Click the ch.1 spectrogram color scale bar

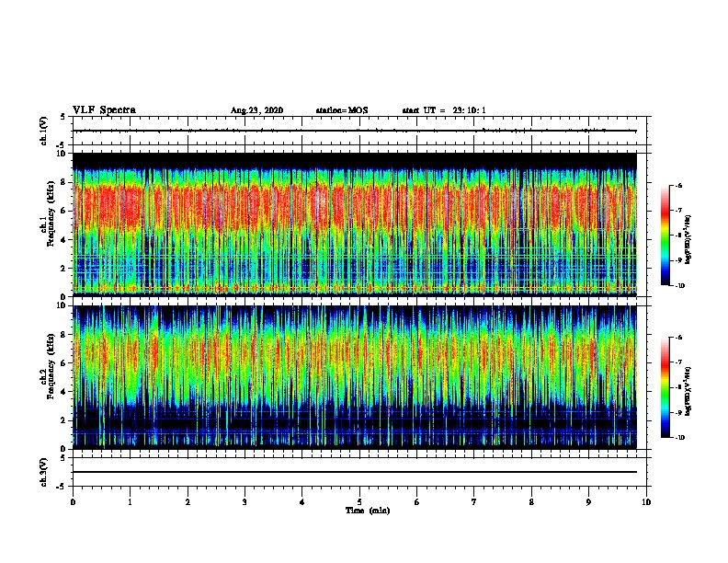(x=665, y=236)
